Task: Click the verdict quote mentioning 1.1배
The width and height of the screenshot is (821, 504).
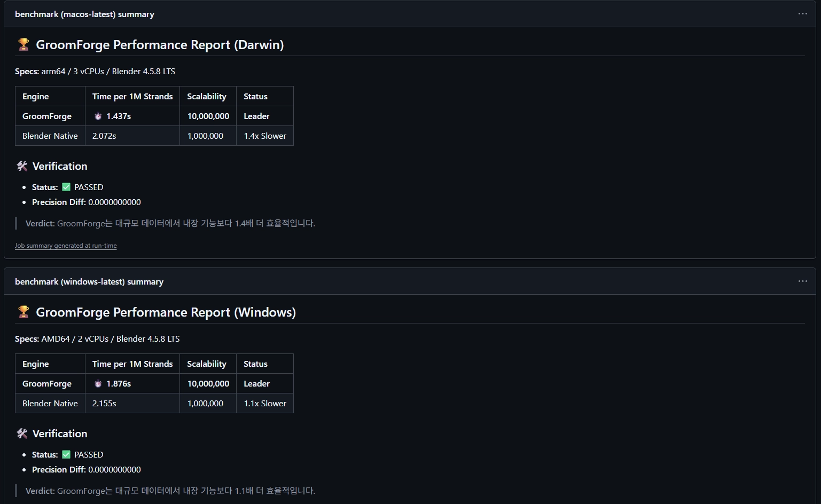Action: click(x=170, y=491)
